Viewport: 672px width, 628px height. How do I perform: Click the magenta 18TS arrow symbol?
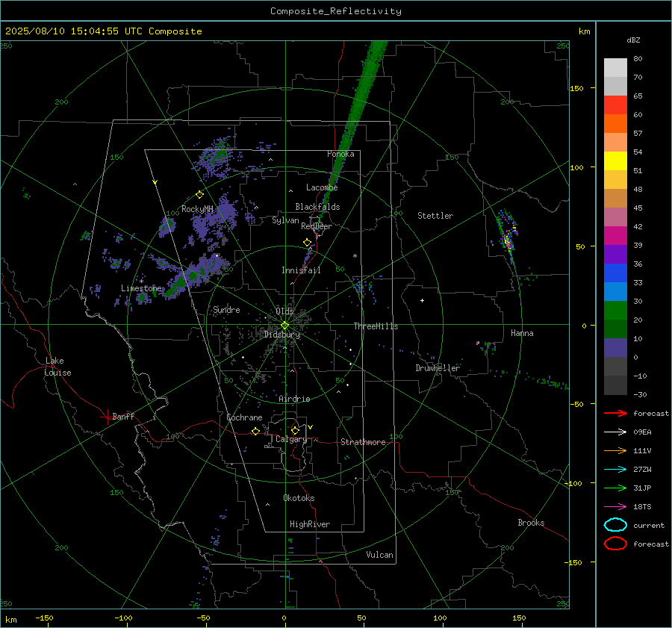tap(615, 507)
